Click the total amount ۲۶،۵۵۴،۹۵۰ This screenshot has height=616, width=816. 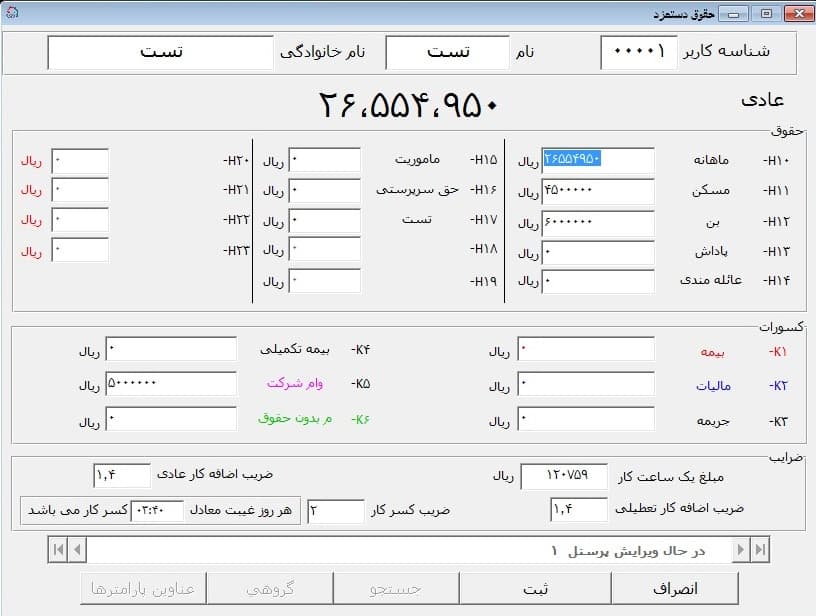[409, 105]
